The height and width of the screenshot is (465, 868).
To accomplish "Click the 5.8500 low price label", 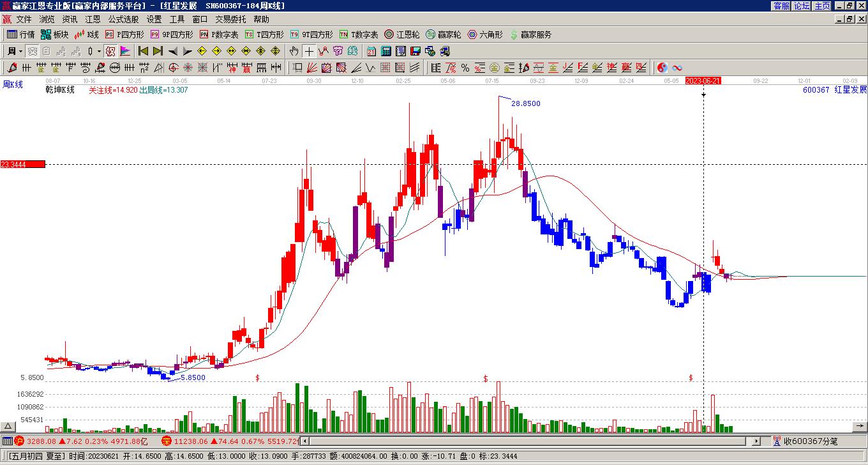I will click(193, 377).
